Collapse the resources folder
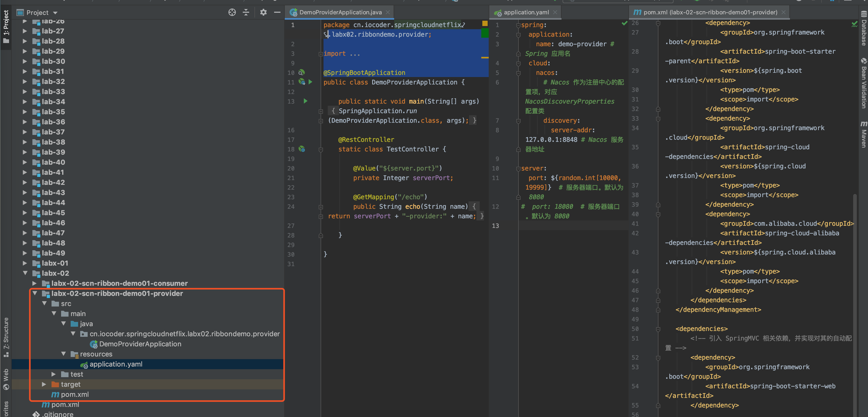 click(63, 354)
